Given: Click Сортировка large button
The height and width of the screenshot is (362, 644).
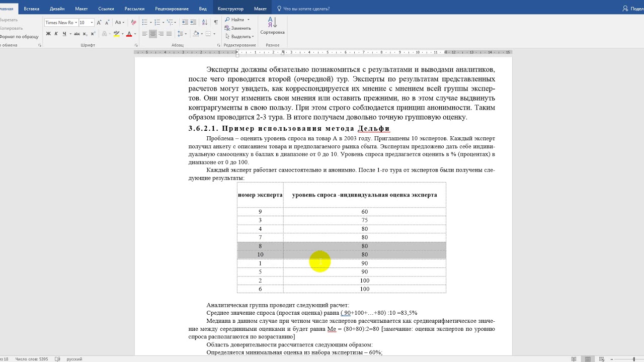Looking at the screenshot, I should tap(272, 26).
